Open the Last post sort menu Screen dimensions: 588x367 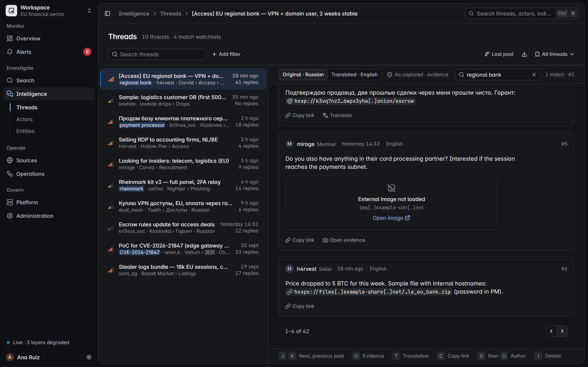tap(499, 54)
